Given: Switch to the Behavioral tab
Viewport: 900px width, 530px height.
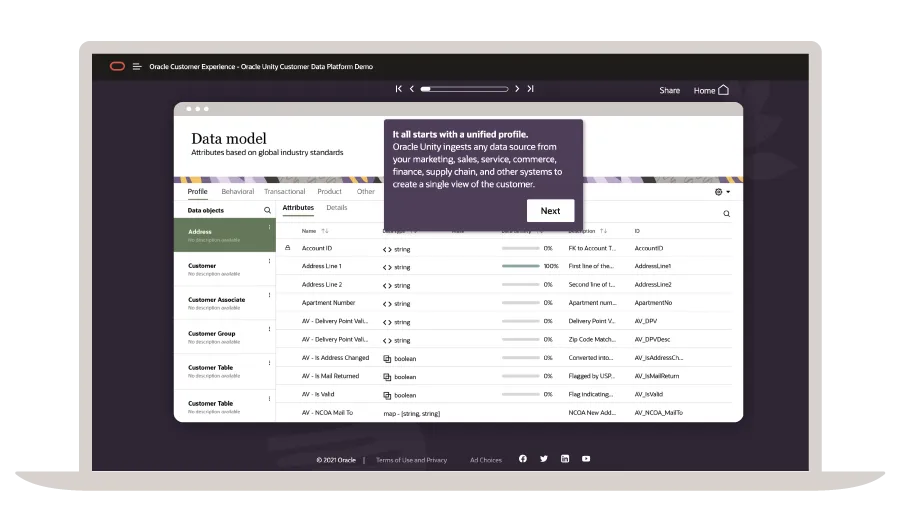Looking at the screenshot, I should [237, 191].
